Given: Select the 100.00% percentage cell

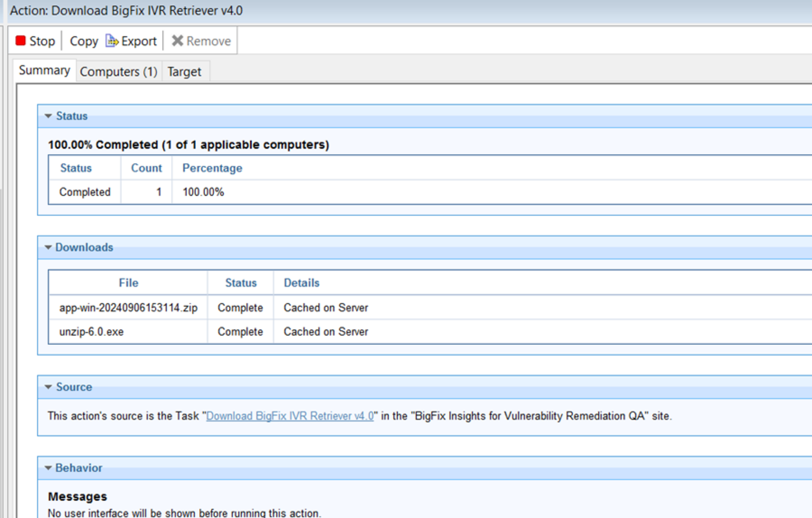Looking at the screenshot, I should point(203,192).
